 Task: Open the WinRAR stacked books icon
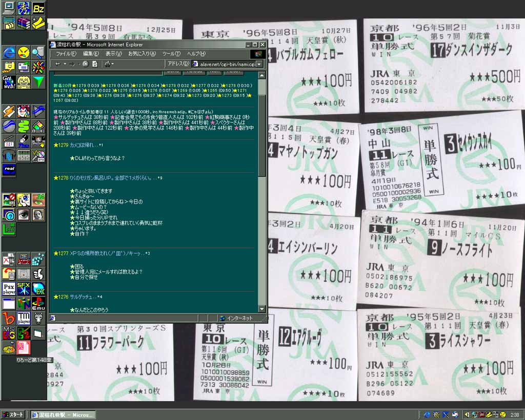coord(24,23)
